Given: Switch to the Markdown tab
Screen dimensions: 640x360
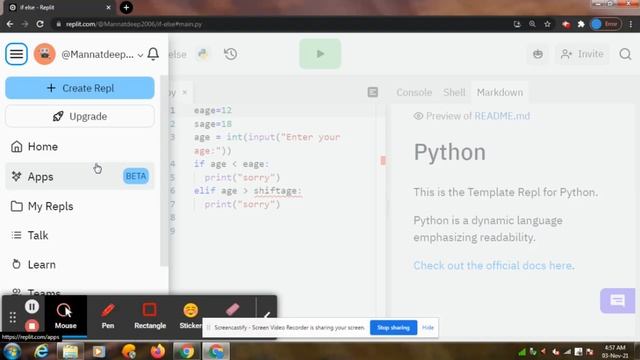Looking at the screenshot, I should click(x=500, y=92).
